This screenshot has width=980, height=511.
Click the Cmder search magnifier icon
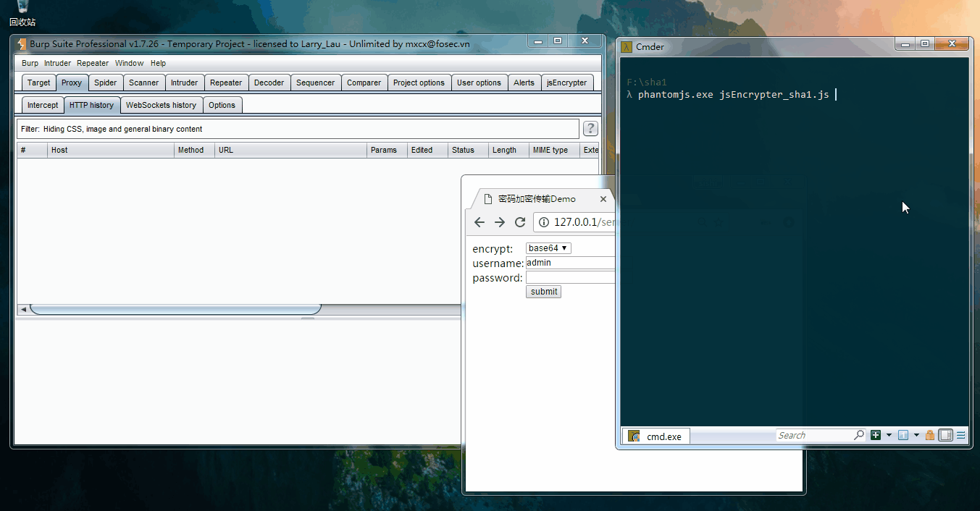coord(859,435)
